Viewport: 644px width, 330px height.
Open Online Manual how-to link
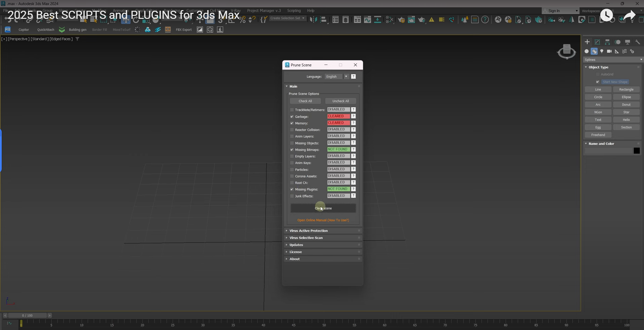click(323, 220)
